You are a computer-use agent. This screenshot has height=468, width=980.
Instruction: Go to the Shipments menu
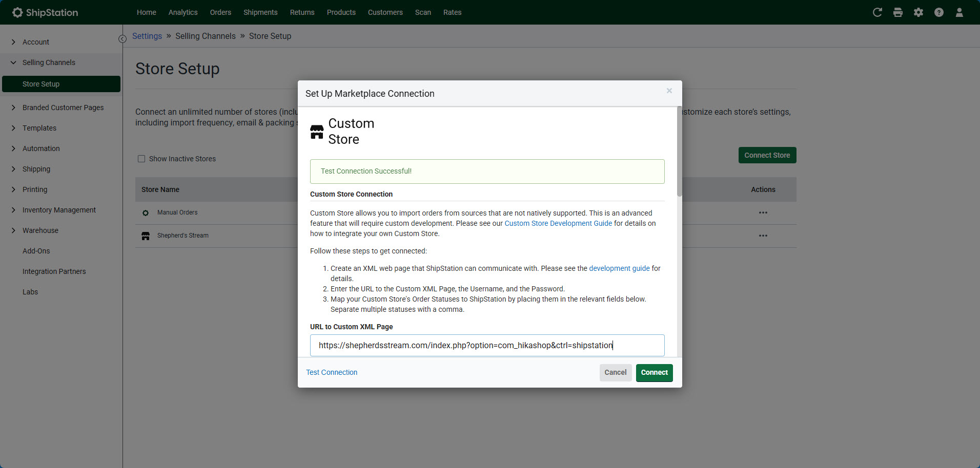[x=260, y=12]
